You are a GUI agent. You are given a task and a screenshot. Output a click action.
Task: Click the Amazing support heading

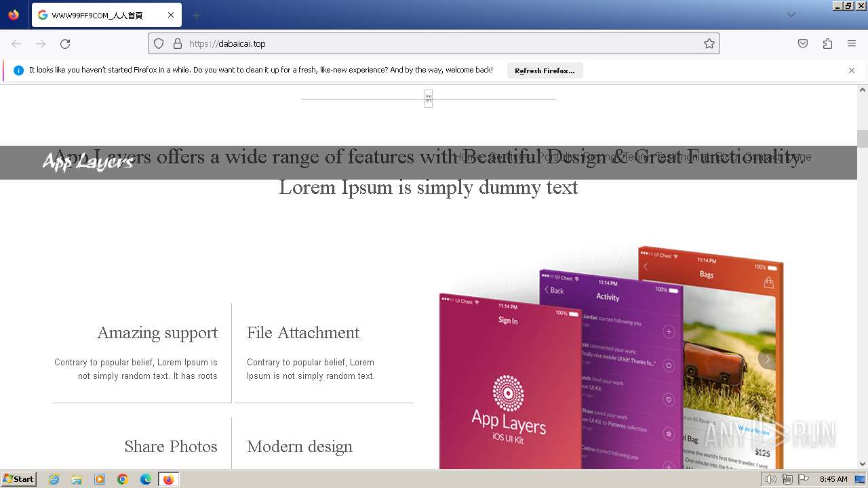point(157,333)
